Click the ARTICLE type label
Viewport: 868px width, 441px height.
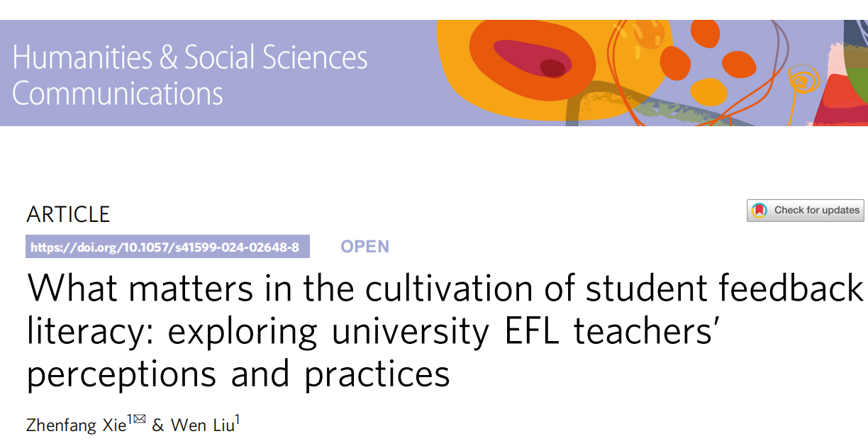[x=68, y=214]
